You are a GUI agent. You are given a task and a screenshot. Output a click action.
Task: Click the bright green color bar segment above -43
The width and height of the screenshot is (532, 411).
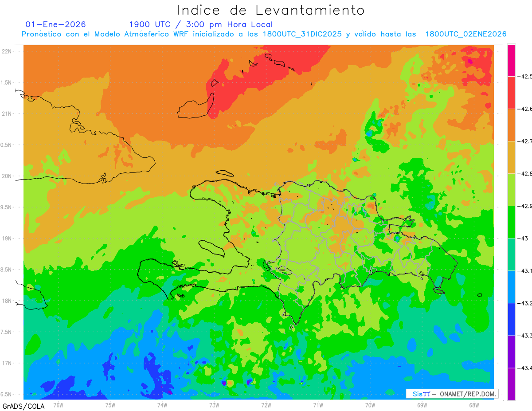pos(511,222)
